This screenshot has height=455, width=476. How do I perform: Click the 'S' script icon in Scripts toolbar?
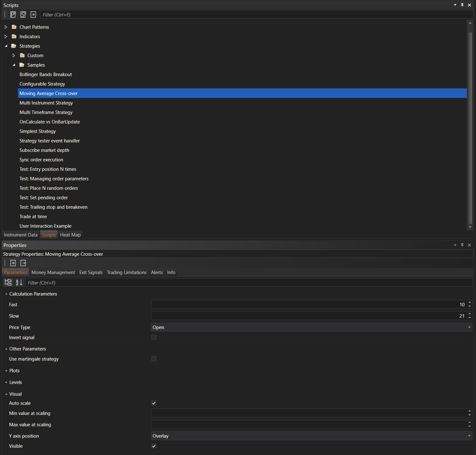23,15
